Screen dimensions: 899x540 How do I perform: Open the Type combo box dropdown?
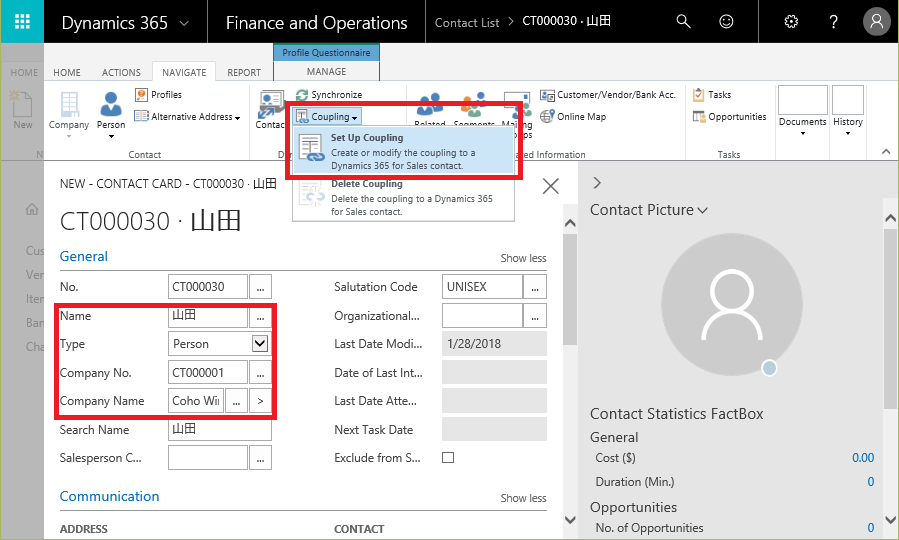pyautogui.click(x=260, y=343)
